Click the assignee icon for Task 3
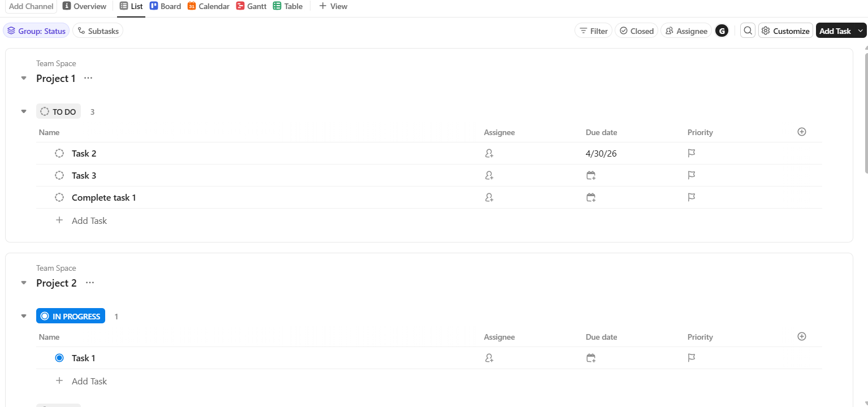Viewport: 868px width, 407px height. tap(489, 175)
